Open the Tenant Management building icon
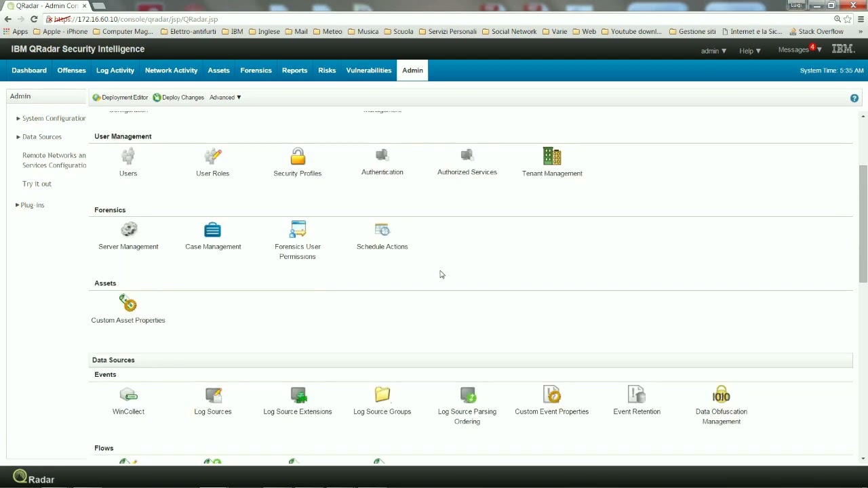The width and height of the screenshot is (868, 488). pos(552,157)
